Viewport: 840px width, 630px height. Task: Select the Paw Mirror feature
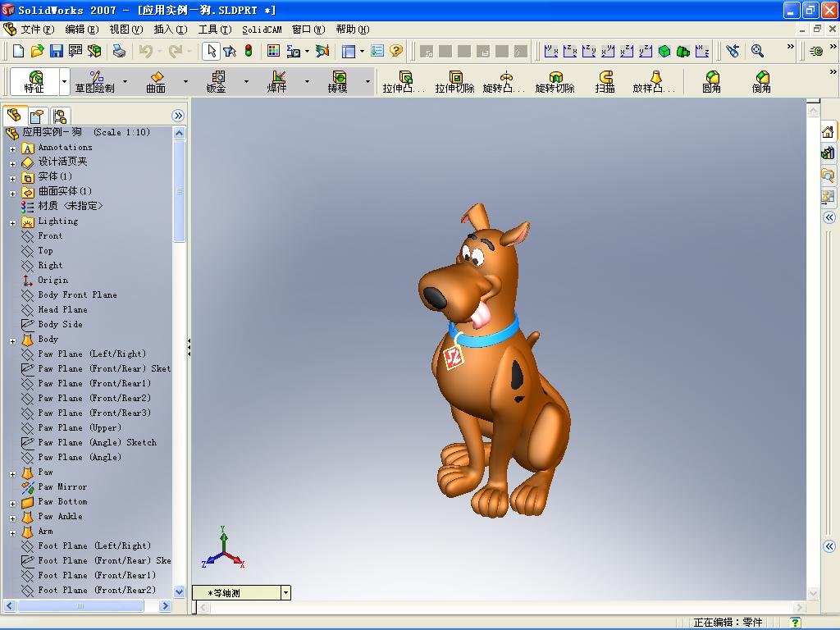[62, 487]
